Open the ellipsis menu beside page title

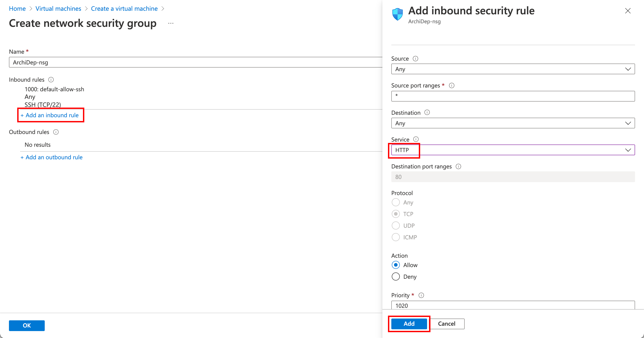[171, 23]
